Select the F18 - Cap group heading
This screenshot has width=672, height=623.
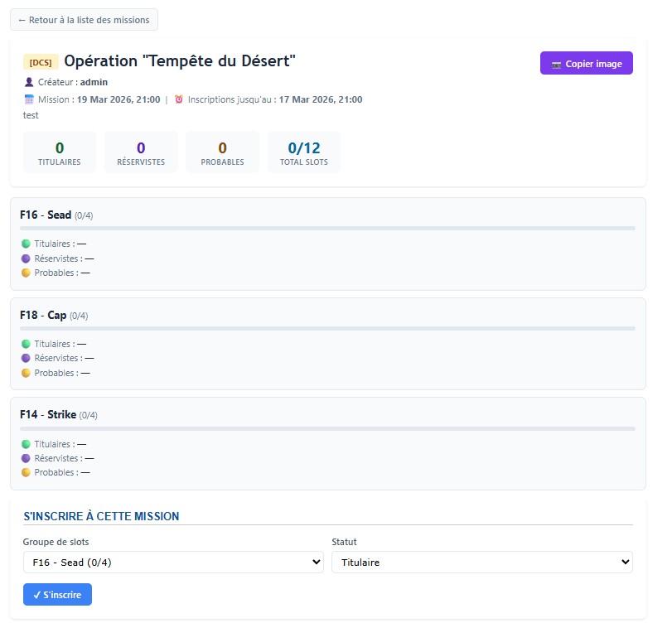pos(43,315)
